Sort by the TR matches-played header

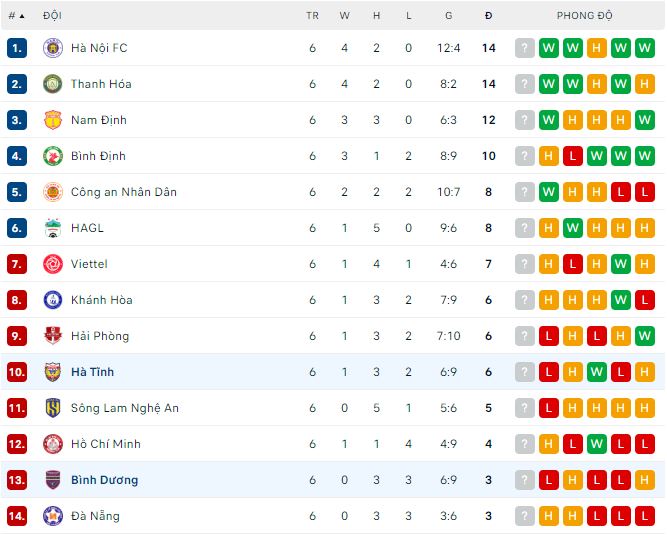312,16
